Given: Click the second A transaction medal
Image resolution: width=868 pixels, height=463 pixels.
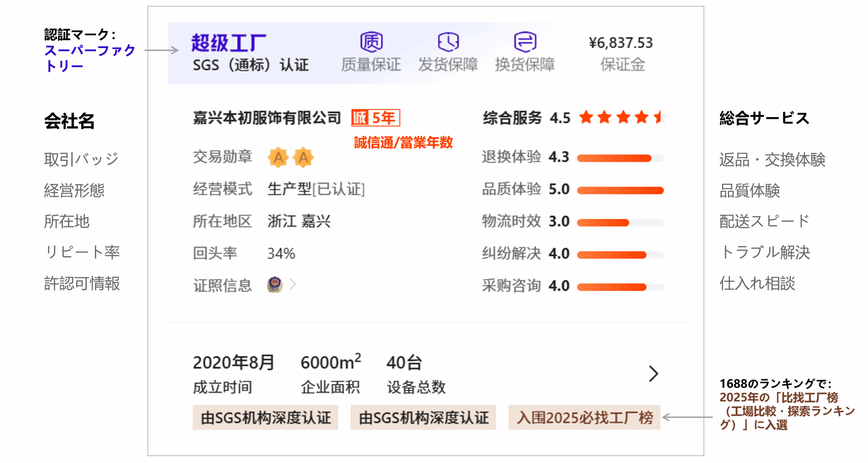Looking at the screenshot, I should click(x=303, y=158).
